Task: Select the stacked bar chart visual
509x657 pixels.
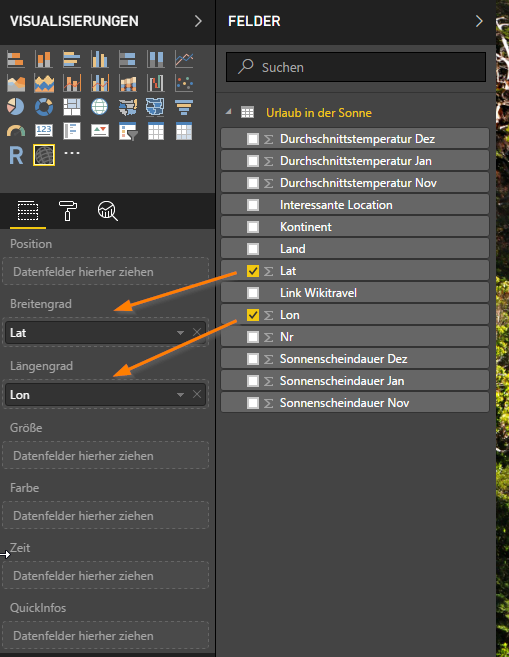Action: tap(16, 59)
